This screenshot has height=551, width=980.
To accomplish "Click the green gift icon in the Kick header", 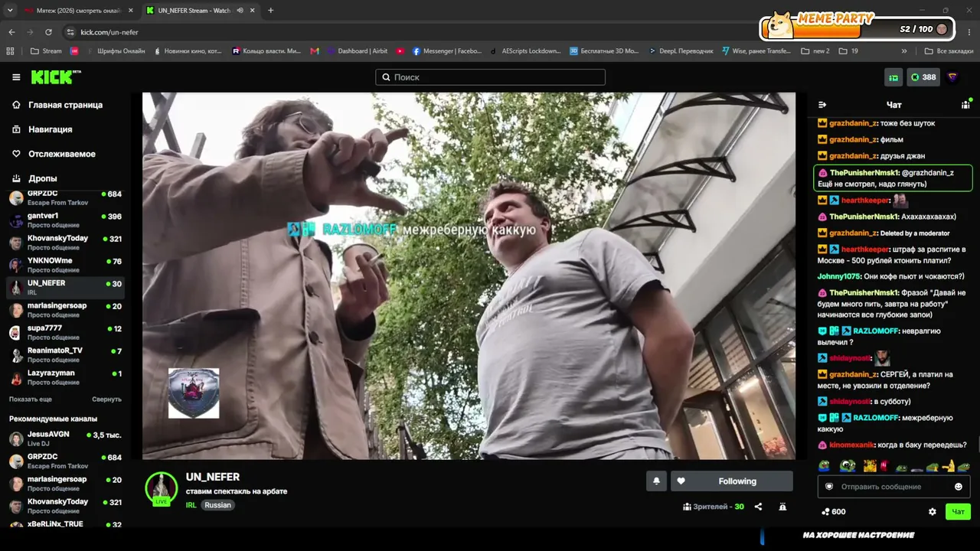I will (893, 77).
